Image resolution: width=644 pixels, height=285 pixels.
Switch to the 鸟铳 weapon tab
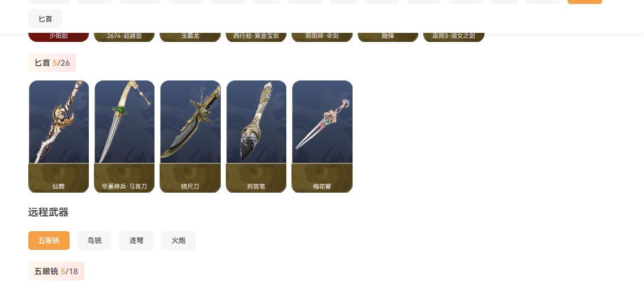point(95,240)
